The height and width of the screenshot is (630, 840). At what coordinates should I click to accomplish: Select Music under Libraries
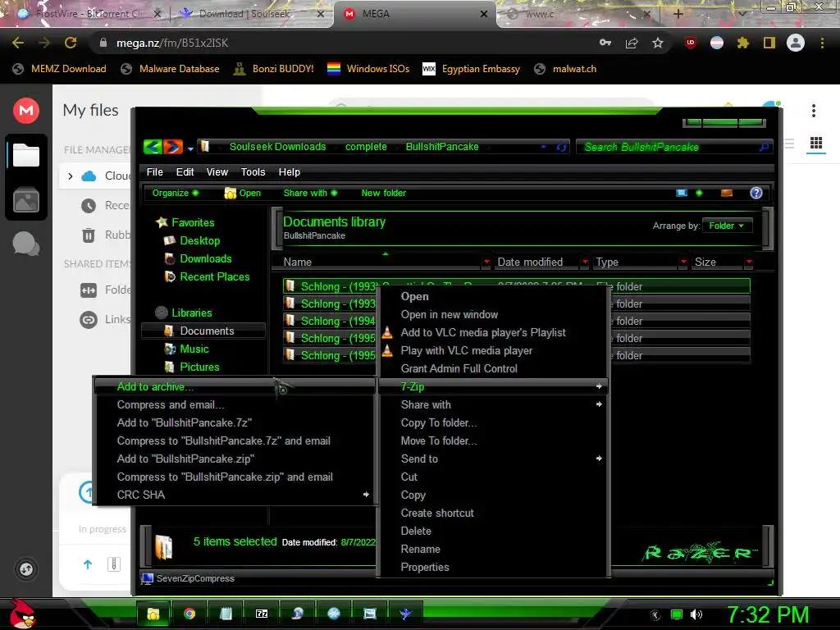click(194, 349)
